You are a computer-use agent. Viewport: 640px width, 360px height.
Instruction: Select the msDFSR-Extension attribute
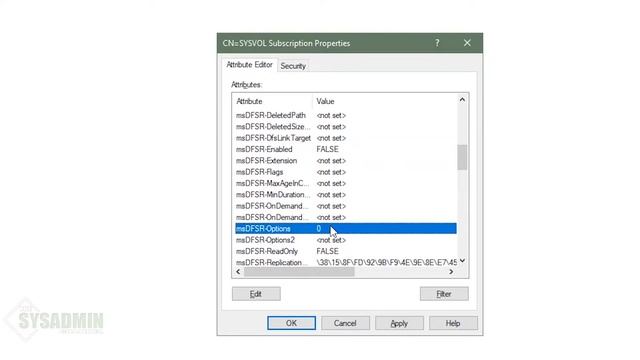point(346,161)
